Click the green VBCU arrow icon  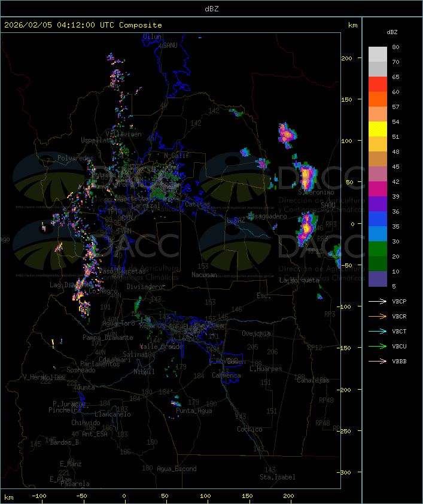[x=378, y=346]
